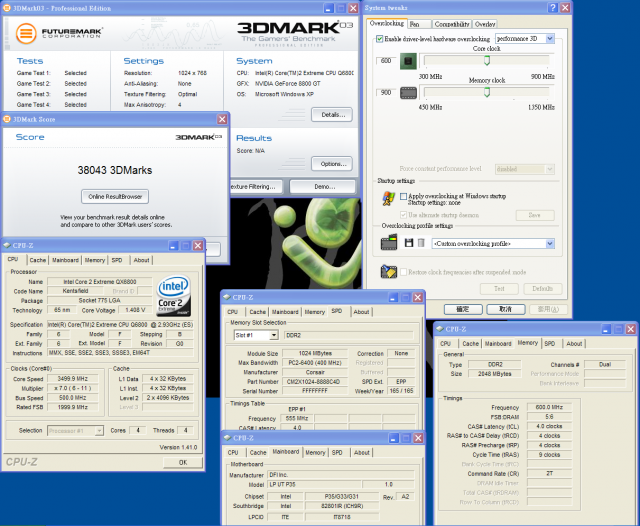This screenshot has height=526, width=640.
Task: Toggle the driver-level hardware overclocking checkbox
Action: pos(380,39)
